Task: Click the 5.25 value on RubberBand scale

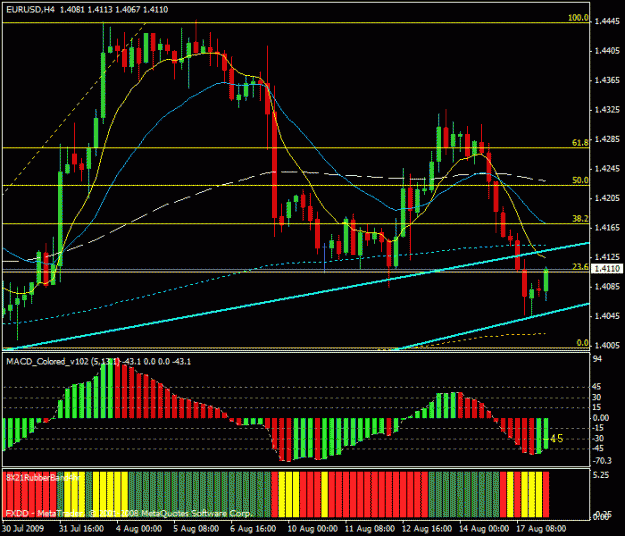Action: (601, 475)
